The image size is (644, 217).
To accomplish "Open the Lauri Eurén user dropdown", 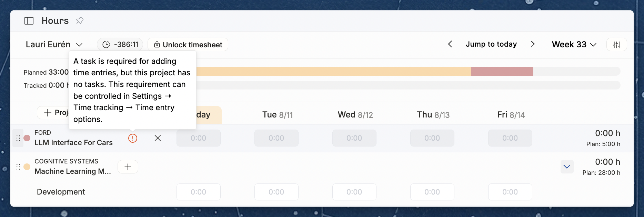I will [54, 44].
